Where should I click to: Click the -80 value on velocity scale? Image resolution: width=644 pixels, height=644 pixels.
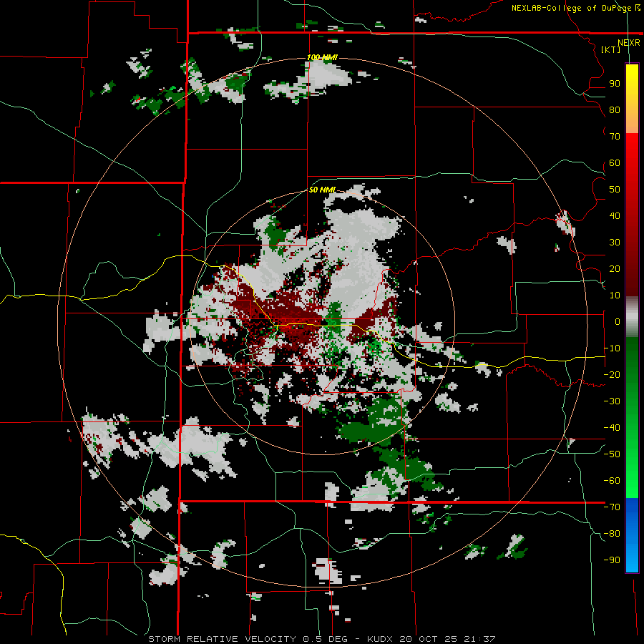612,534
